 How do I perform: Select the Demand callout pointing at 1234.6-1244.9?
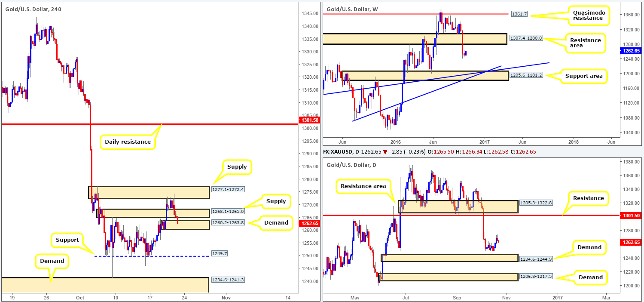[x=589, y=247]
